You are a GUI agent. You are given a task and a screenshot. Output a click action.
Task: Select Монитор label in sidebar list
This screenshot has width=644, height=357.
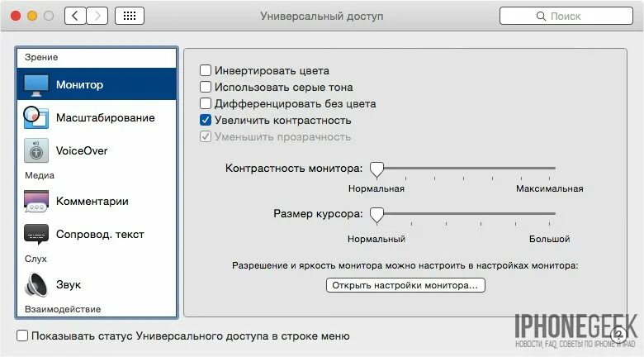coord(80,85)
